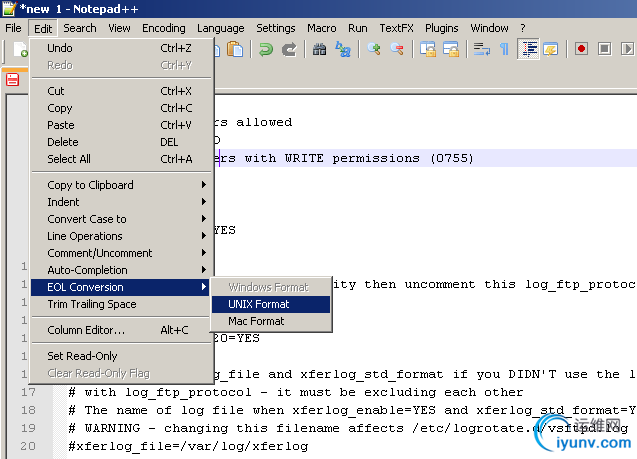The width and height of the screenshot is (637, 459).
Task: Click the red document tab icon
Action: (x=13, y=80)
